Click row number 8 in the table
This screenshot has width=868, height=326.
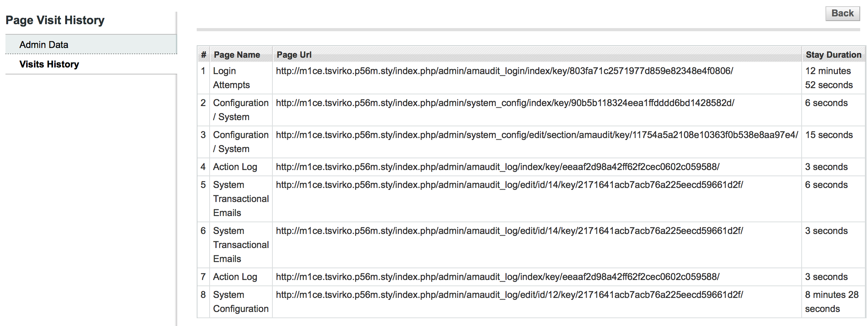[203, 295]
